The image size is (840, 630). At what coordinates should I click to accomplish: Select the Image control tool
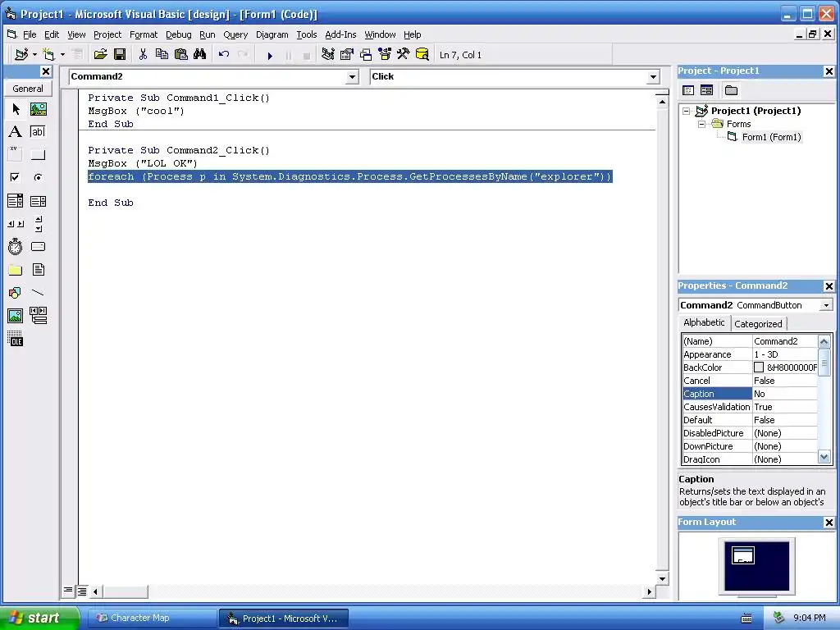coord(16,316)
